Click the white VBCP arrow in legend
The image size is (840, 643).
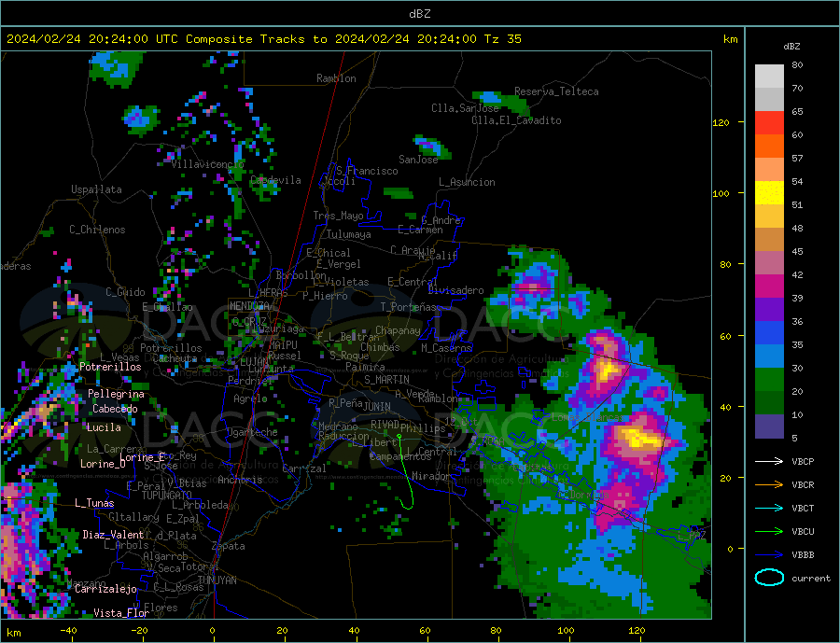769,461
